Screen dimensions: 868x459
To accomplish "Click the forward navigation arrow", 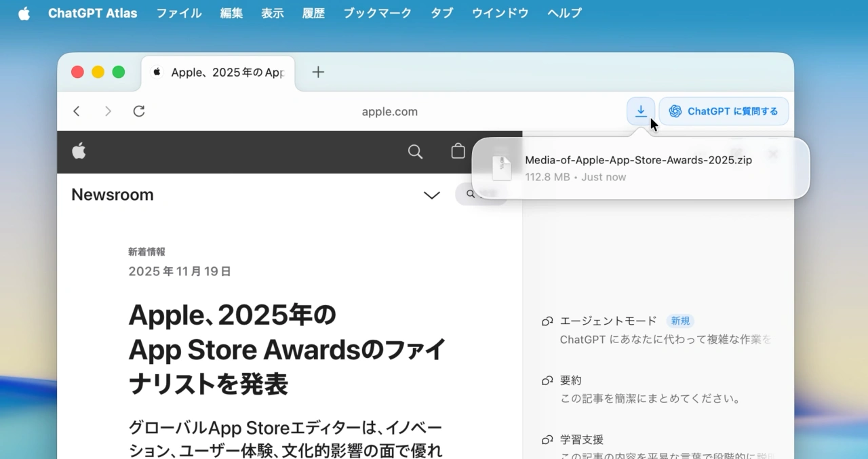I will tap(108, 111).
